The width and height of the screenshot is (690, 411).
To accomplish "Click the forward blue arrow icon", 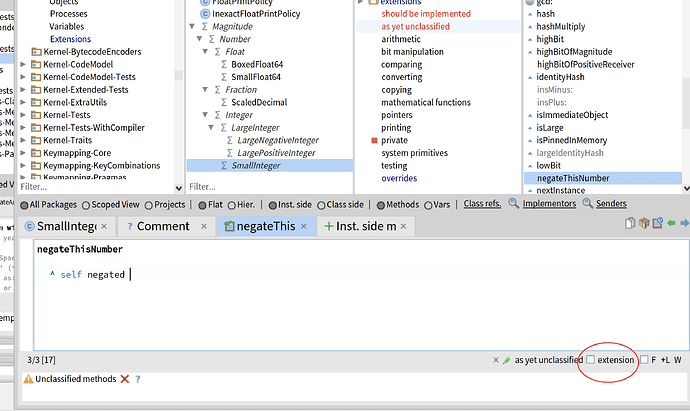I will (x=684, y=224).
